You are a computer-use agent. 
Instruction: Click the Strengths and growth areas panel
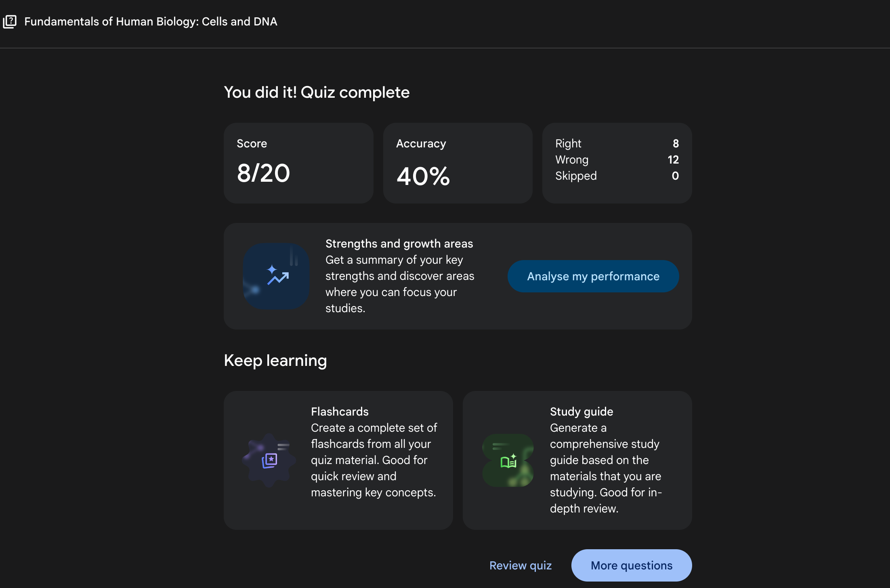click(458, 276)
